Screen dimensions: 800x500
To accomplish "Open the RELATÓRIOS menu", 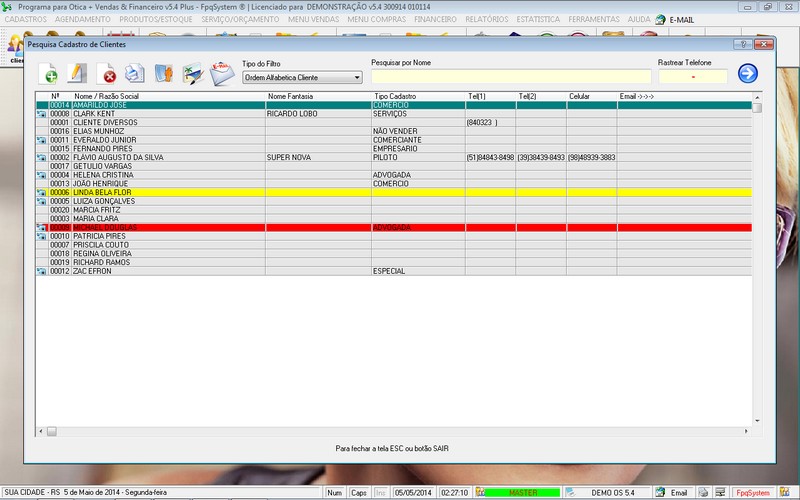I will pos(487,19).
